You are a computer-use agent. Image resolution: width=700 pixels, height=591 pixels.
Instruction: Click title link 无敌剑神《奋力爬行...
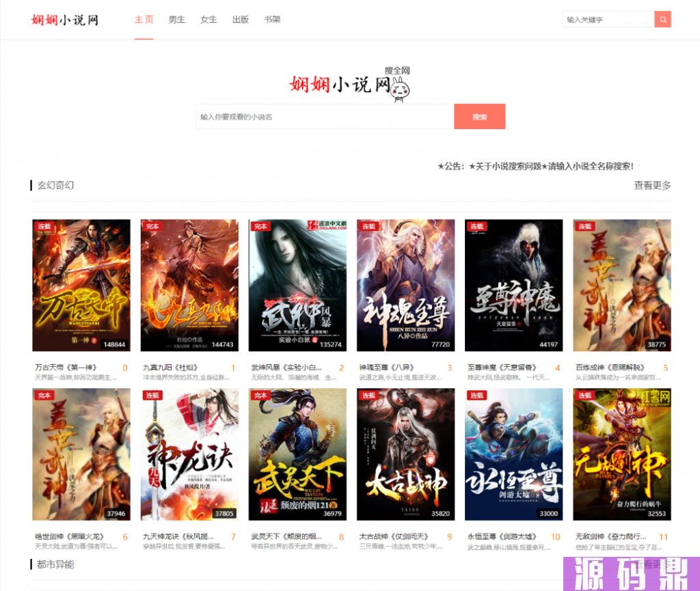(610, 536)
